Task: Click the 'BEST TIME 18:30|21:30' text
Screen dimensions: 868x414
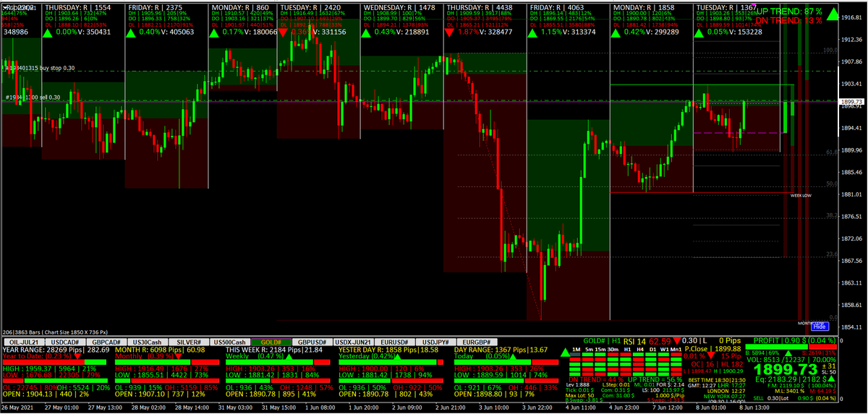Action: click(x=716, y=379)
